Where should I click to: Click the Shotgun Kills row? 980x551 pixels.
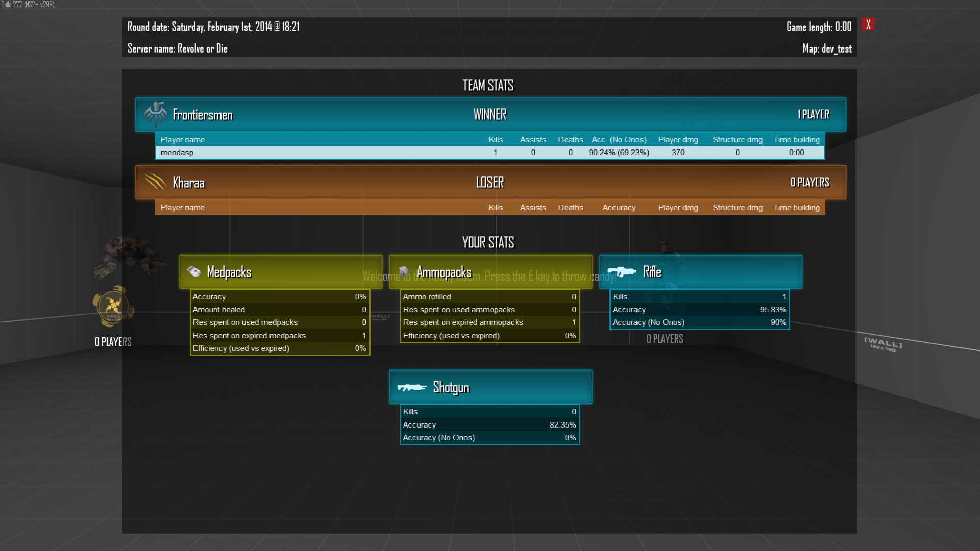[489, 412]
